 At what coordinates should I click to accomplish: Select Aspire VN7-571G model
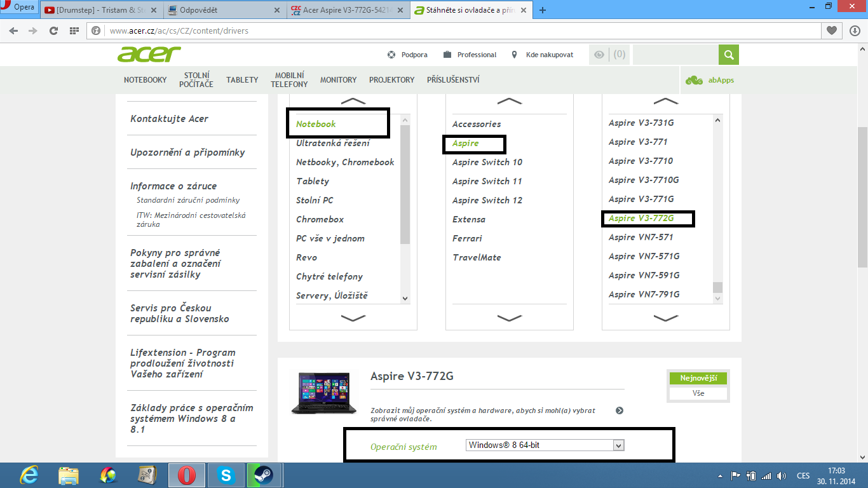point(644,256)
